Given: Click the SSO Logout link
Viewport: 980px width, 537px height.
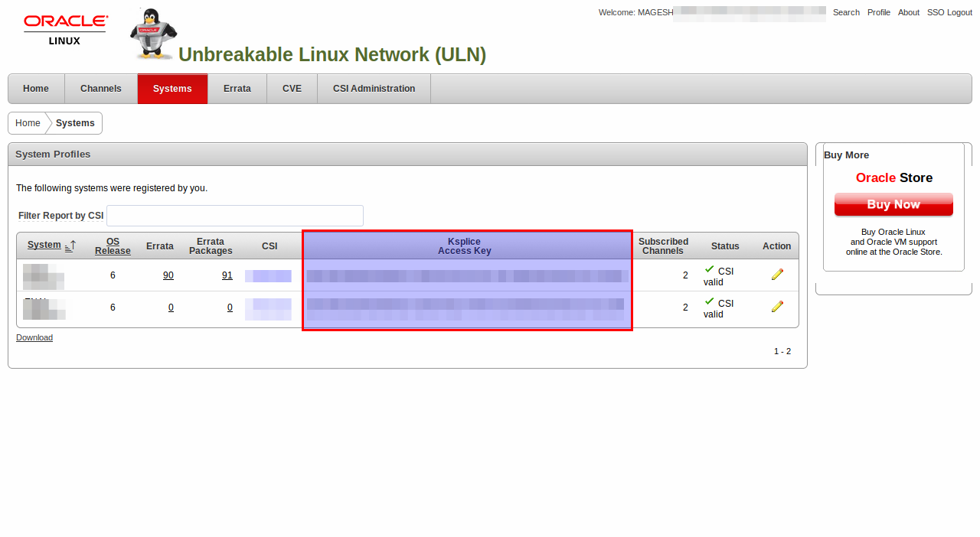Looking at the screenshot, I should pos(949,12).
